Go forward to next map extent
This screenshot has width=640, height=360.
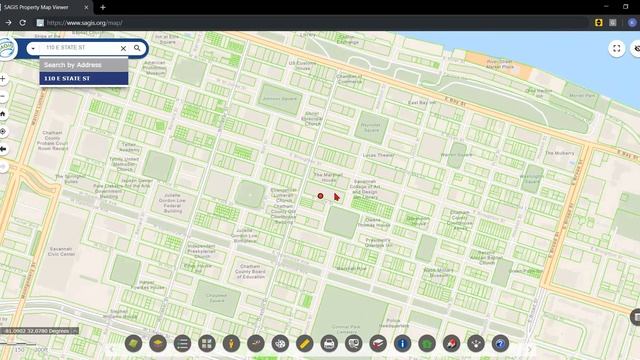point(3,167)
